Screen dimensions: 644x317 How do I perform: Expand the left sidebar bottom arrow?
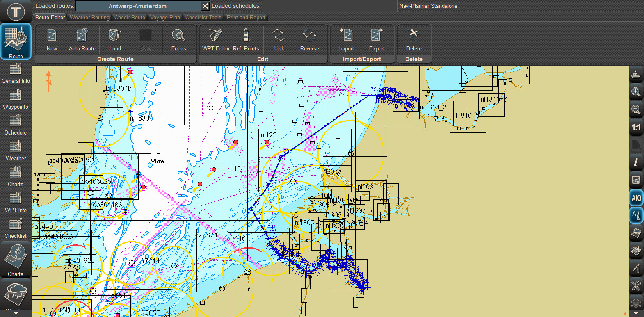(x=16, y=313)
